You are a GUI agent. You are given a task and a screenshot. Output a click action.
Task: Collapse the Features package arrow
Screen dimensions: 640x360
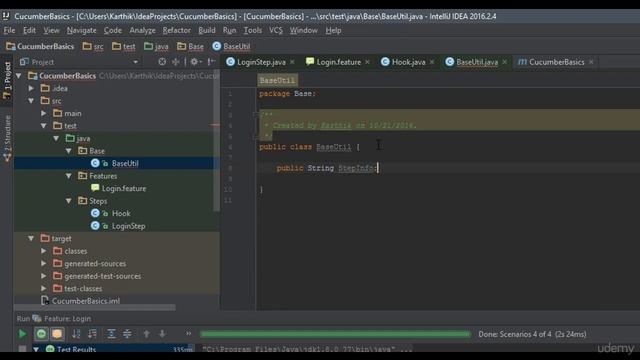pos(69,176)
